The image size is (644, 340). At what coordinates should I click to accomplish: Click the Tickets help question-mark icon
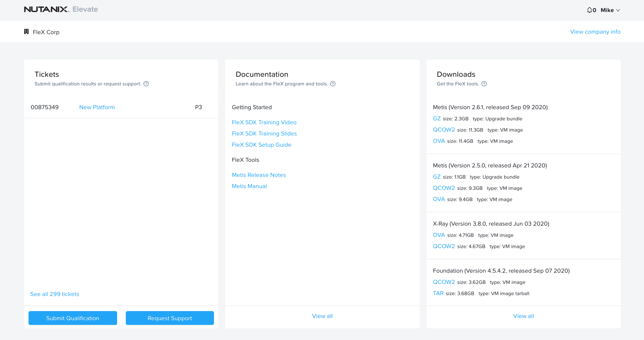146,84
